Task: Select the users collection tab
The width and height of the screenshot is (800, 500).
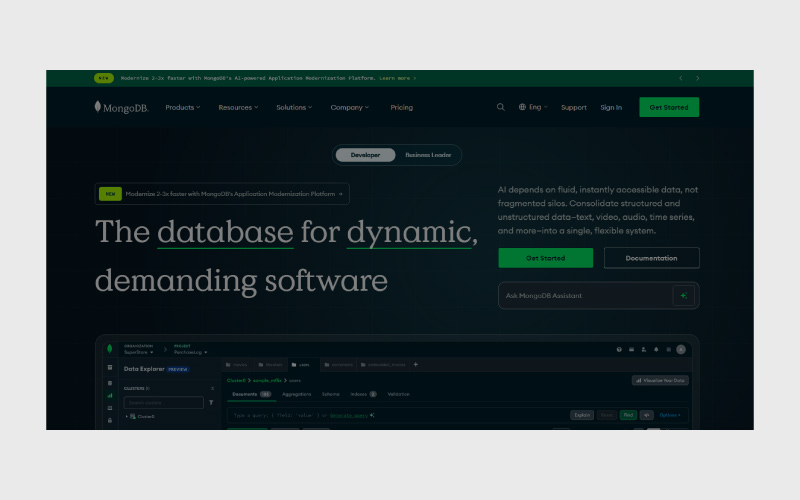Action: click(303, 365)
